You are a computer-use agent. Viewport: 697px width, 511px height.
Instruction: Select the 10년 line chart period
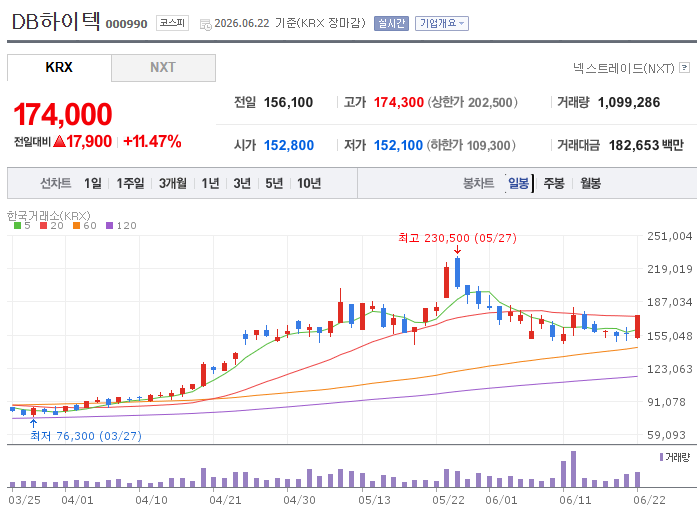tap(309, 183)
